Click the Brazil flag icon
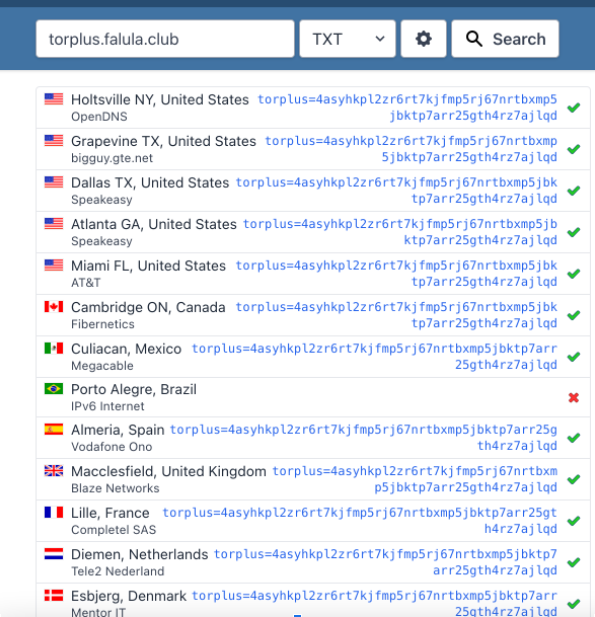Image resolution: width=595 pixels, height=617 pixels. coord(54,389)
